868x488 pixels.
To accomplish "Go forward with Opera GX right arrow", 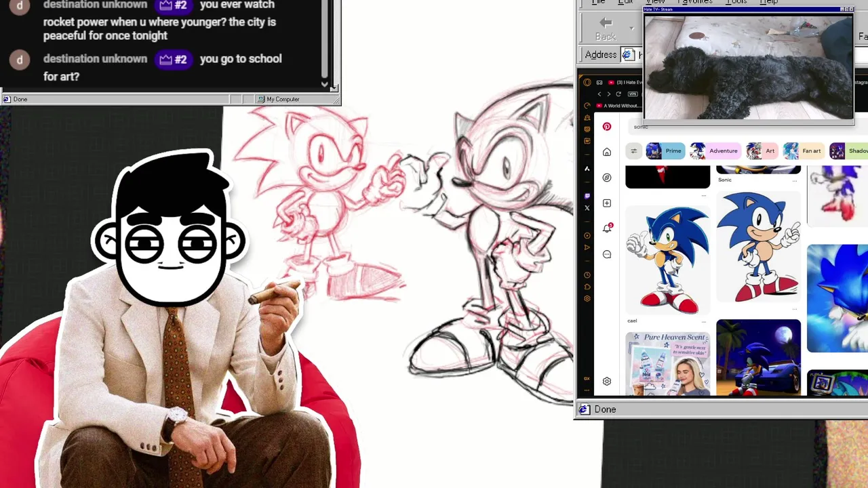I will [x=608, y=94].
